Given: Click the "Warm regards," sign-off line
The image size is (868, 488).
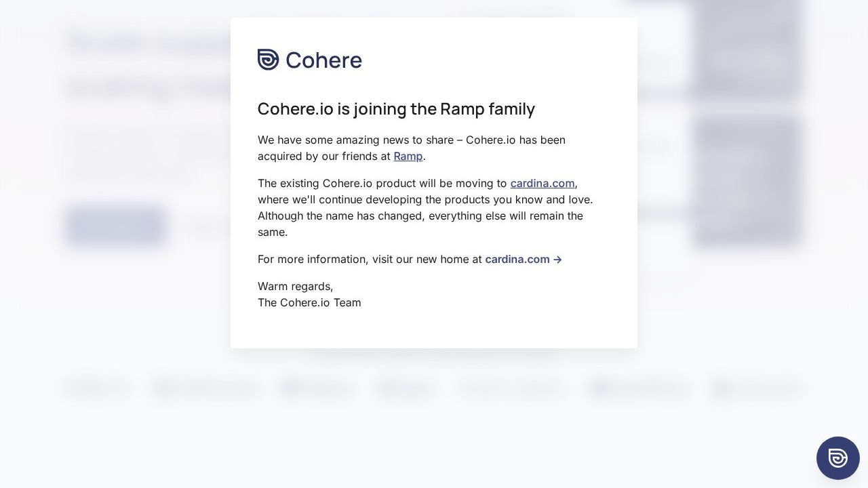Looking at the screenshot, I should (x=295, y=287).
